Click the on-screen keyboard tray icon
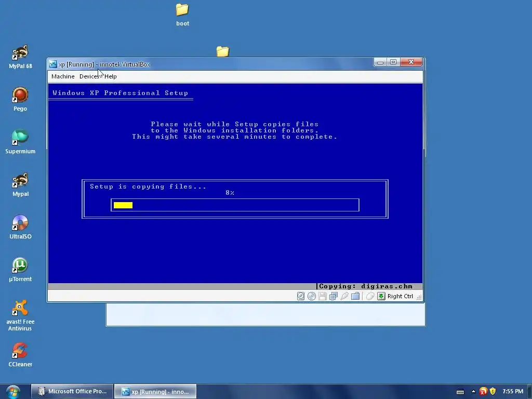 (x=460, y=392)
